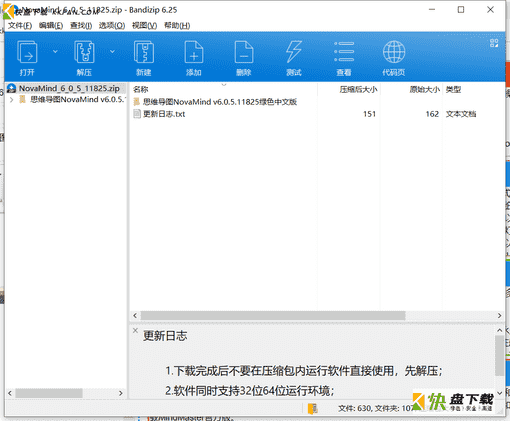Click the 更新日志 preview heading
The height and width of the screenshot is (421, 510).
pyautogui.click(x=165, y=336)
